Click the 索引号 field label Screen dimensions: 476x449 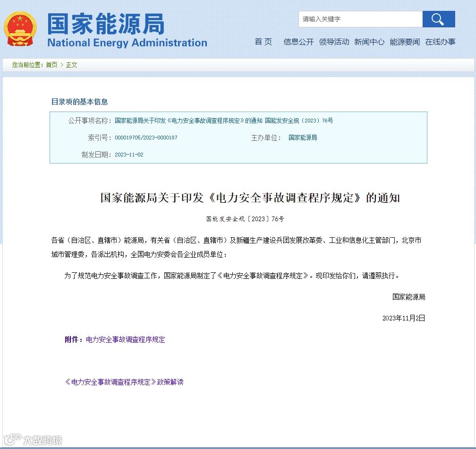pos(99,138)
